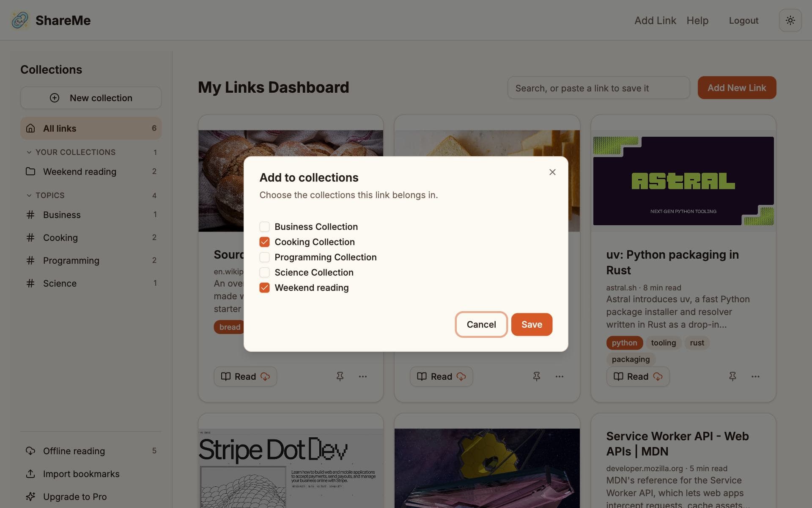Click the python tag on uv card
This screenshot has height=508, width=812.
pos(624,342)
